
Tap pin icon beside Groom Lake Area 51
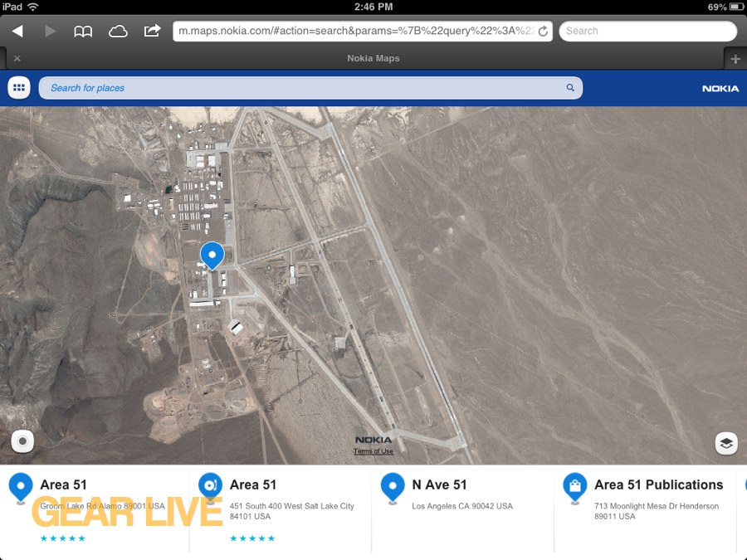[x=21, y=488]
